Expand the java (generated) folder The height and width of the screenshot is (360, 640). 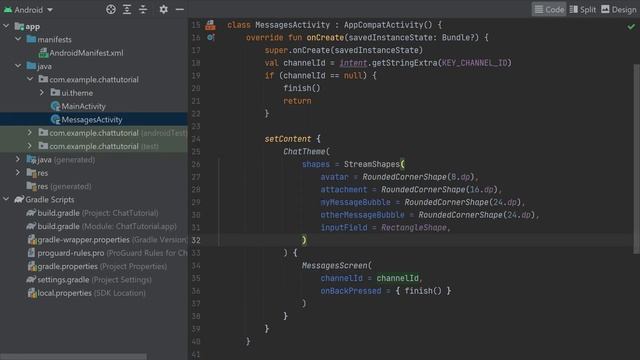18,159
